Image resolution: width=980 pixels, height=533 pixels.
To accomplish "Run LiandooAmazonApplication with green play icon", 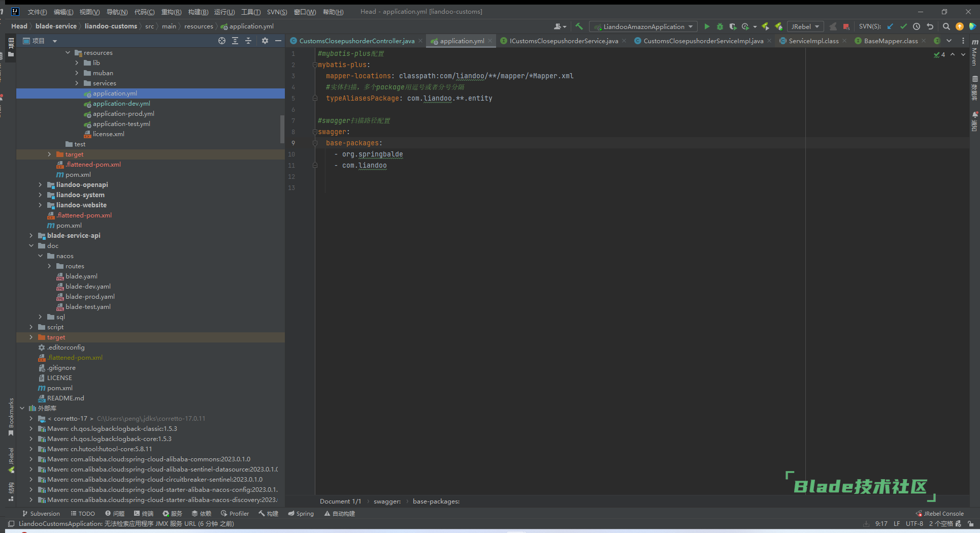I will tap(707, 26).
